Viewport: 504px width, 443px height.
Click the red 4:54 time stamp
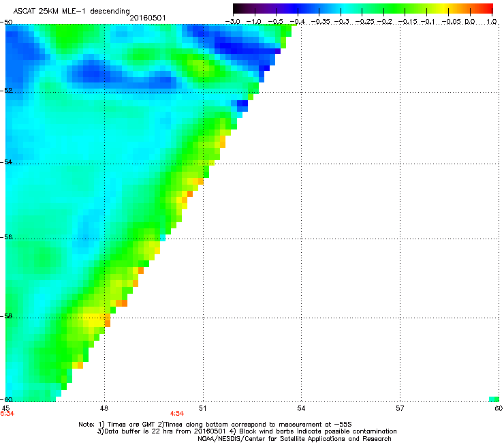pyautogui.click(x=177, y=414)
